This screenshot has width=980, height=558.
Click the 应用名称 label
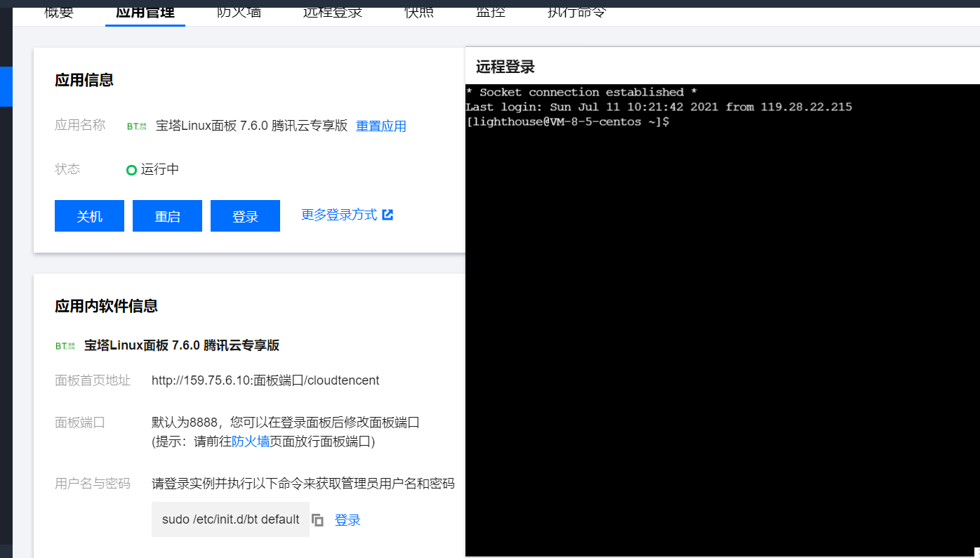80,125
